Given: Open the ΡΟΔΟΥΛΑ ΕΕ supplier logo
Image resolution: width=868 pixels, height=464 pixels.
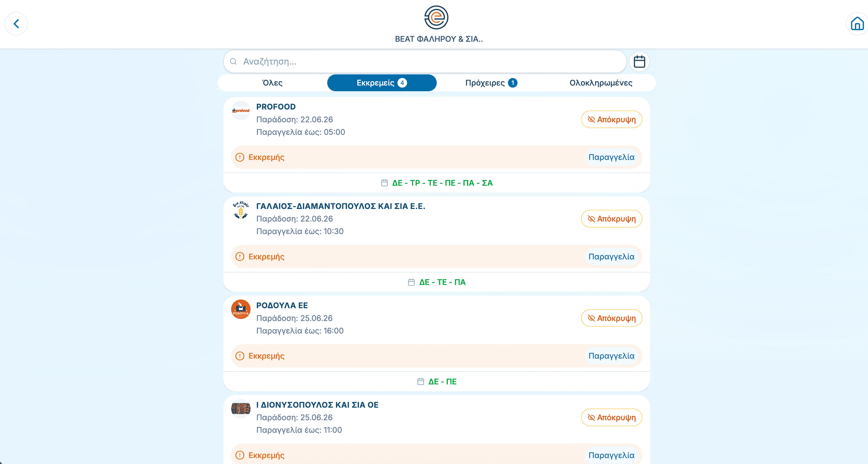Looking at the screenshot, I should pyautogui.click(x=241, y=309).
